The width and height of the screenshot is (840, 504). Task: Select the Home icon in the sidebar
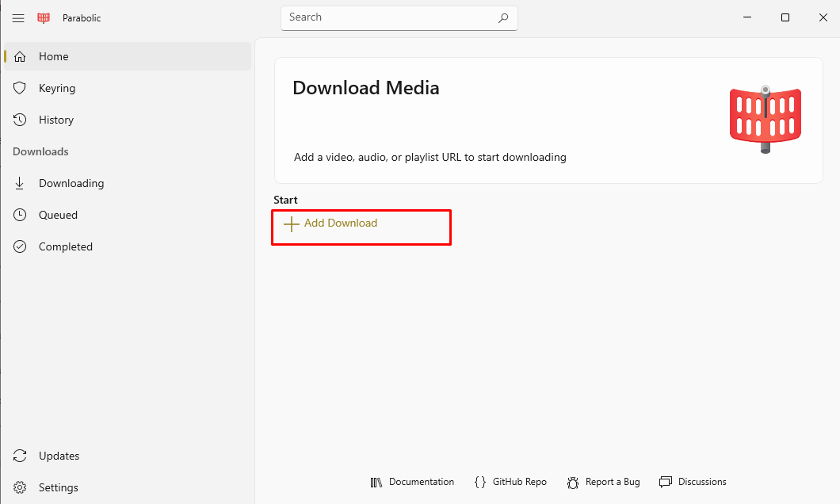point(20,56)
